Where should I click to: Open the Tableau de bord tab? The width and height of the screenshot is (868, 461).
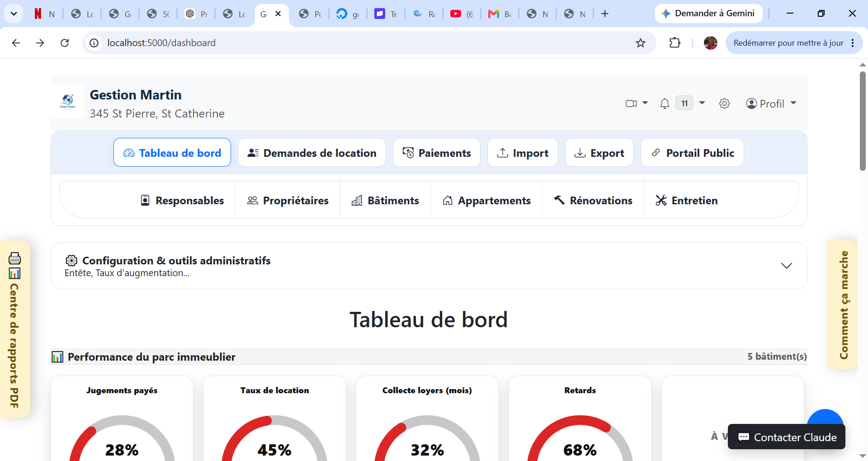172,153
